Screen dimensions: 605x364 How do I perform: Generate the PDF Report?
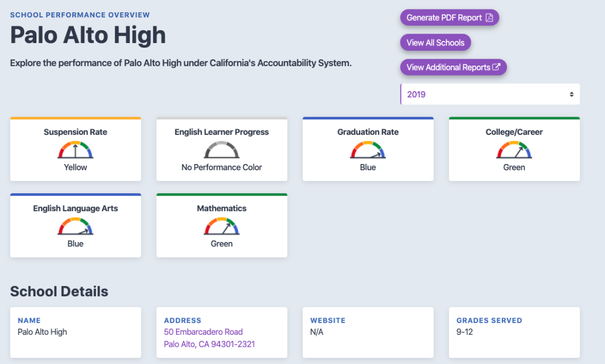[449, 18]
